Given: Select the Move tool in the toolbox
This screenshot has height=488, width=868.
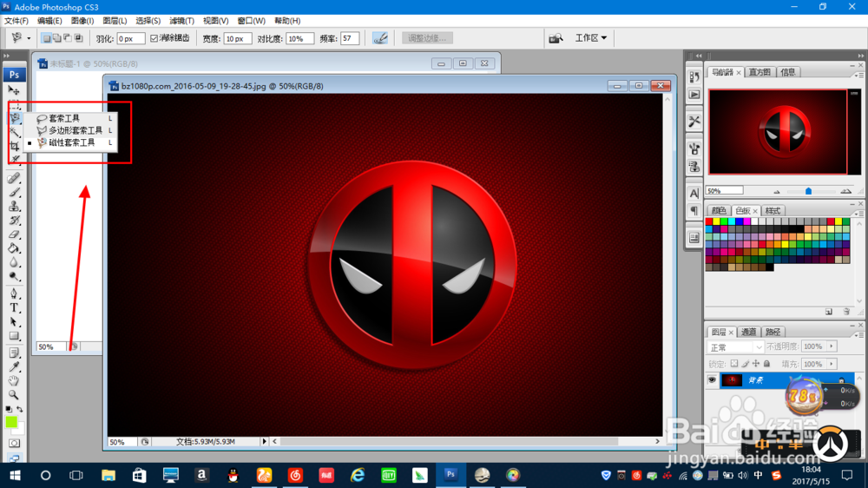Looking at the screenshot, I should click(14, 90).
